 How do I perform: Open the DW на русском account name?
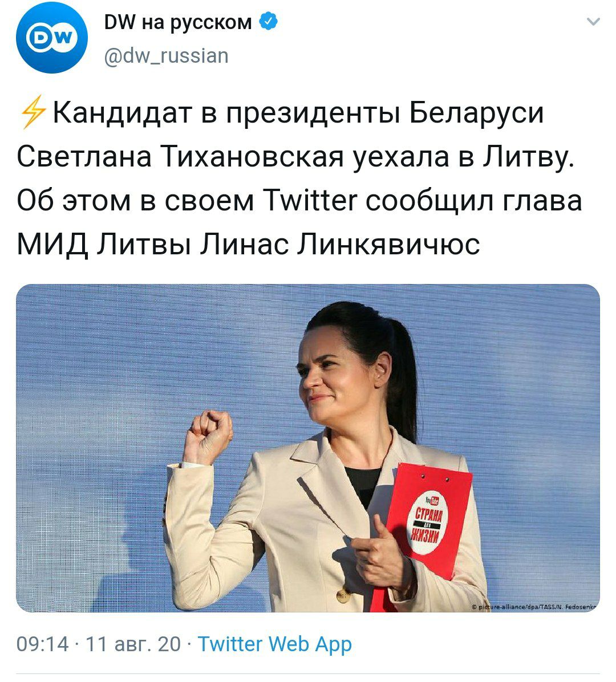pyautogui.click(x=178, y=22)
